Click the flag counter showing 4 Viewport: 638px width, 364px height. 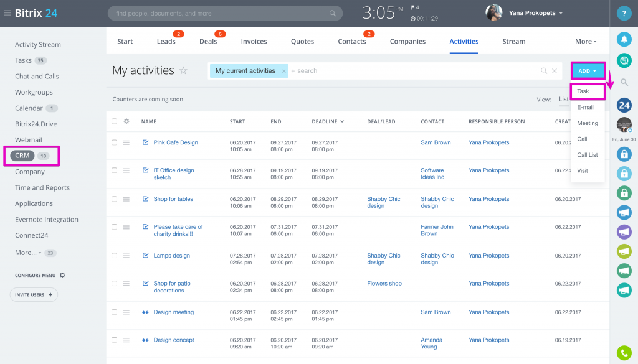coord(415,7)
